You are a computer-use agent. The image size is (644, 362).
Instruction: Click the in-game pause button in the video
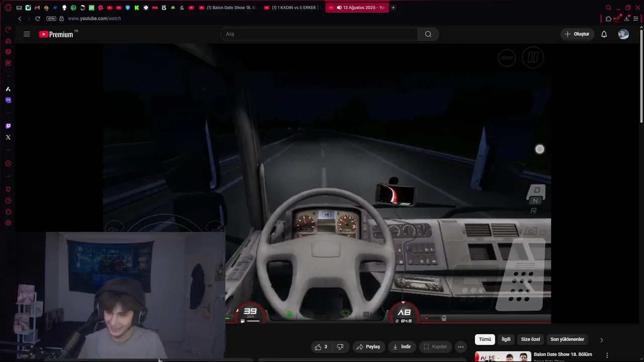pyautogui.click(x=533, y=58)
